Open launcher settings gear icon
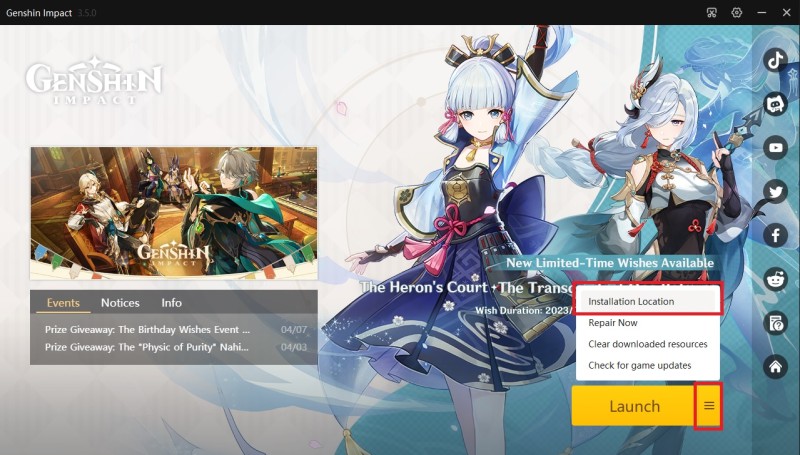This screenshot has width=800, height=455. click(737, 12)
